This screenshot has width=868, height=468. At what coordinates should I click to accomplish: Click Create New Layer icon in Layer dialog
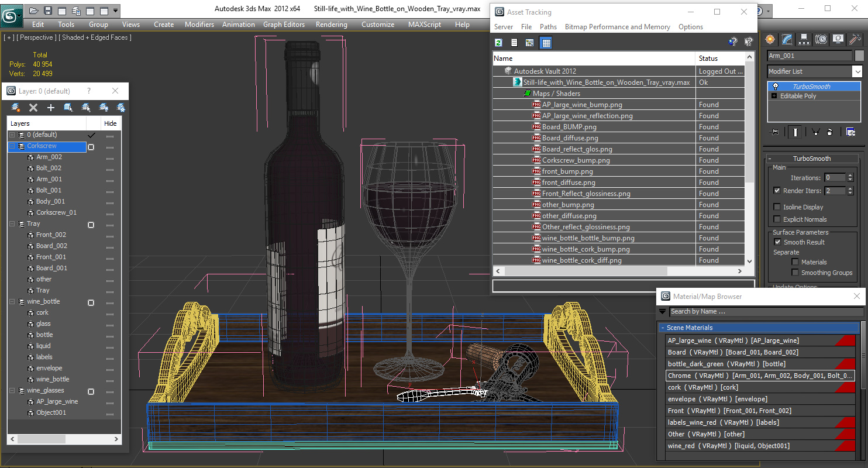(x=16, y=108)
